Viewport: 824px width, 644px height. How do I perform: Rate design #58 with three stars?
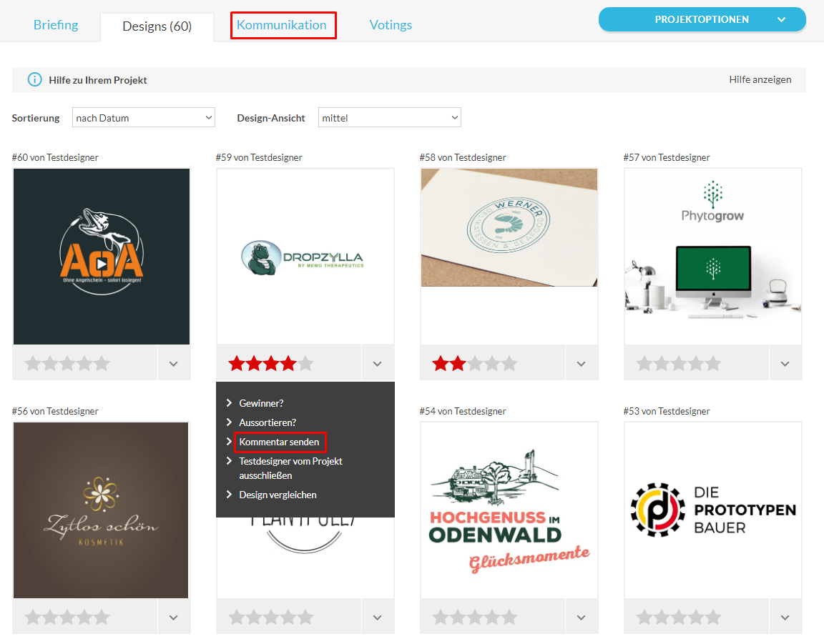click(475, 364)
